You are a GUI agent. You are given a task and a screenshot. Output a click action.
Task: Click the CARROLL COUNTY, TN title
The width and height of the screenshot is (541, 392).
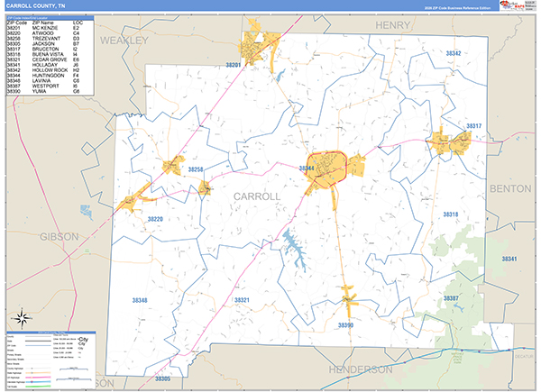(35, 6)
